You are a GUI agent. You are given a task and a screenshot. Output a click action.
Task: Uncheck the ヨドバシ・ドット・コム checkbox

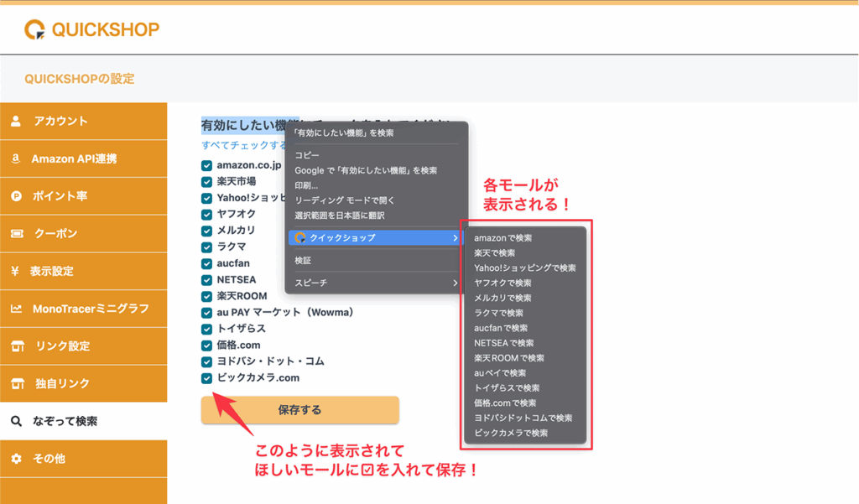[x=206, y=361]
